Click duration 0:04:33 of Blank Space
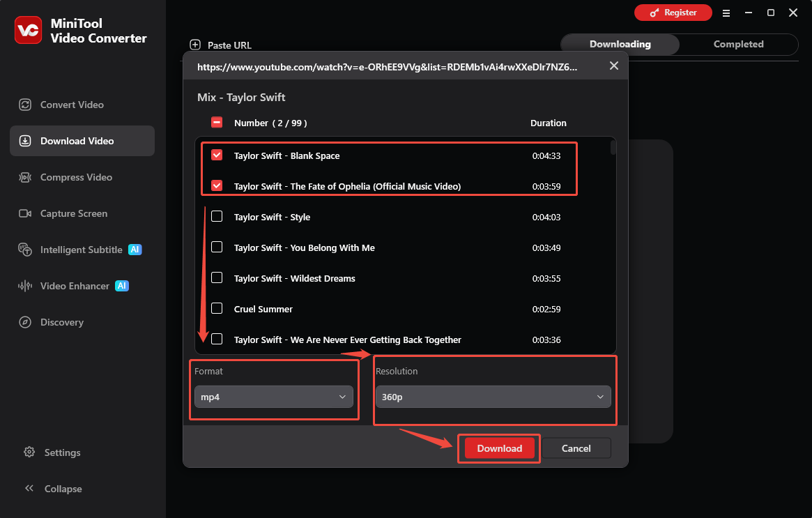The height and width of the screenshot is (518, 812). [x=546, y=156]
